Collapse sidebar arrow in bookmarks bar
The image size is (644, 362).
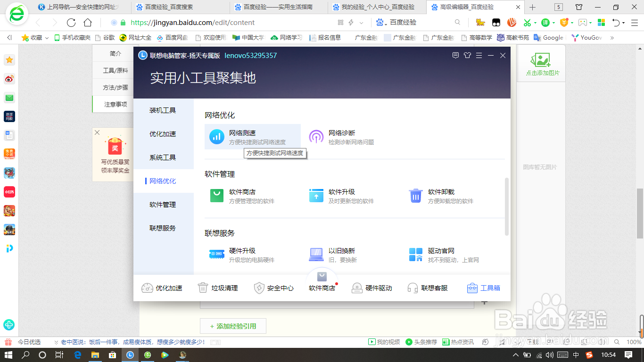click(9, 38)
